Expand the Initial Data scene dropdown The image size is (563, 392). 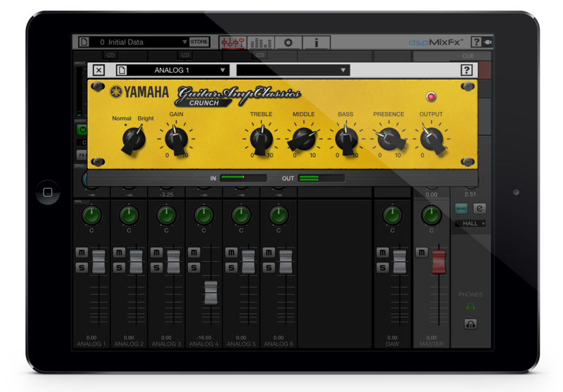tap(184, 42)
